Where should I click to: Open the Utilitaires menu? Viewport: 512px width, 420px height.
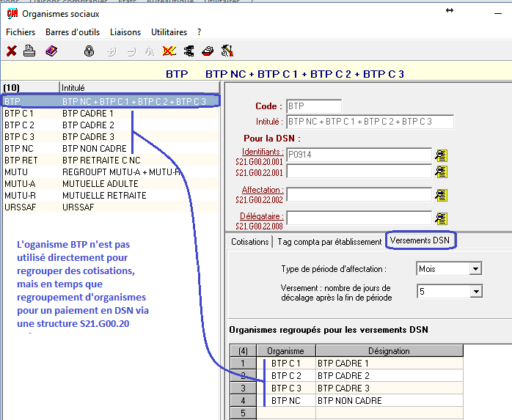(x=169, y=32)
